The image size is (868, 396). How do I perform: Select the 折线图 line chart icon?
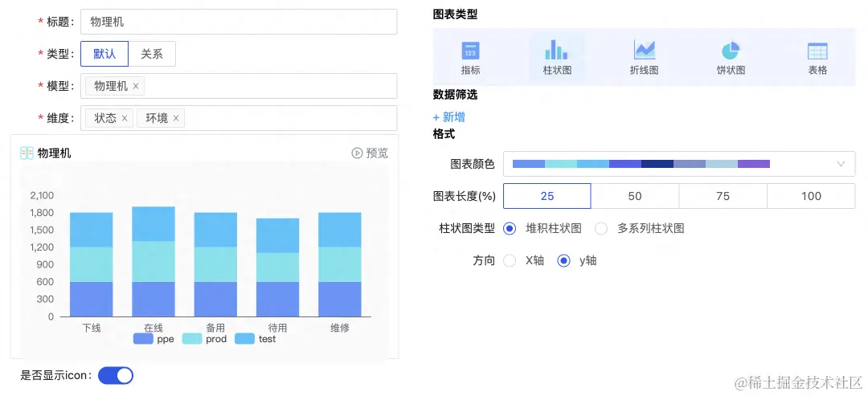pos(645,51)
